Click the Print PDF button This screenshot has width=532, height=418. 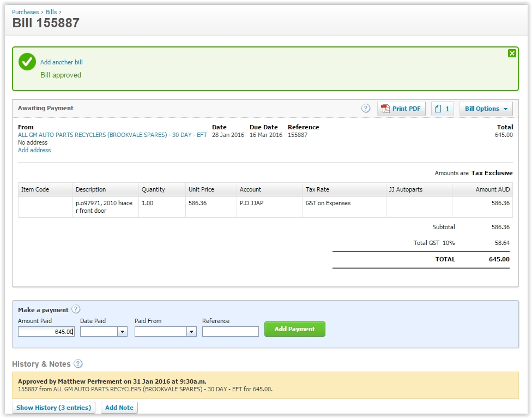[401, 109]
